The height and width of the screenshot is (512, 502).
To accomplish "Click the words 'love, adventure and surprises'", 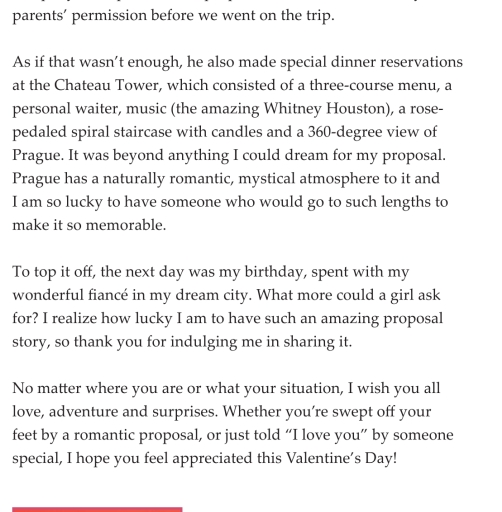I will click(x=115, y=412).
